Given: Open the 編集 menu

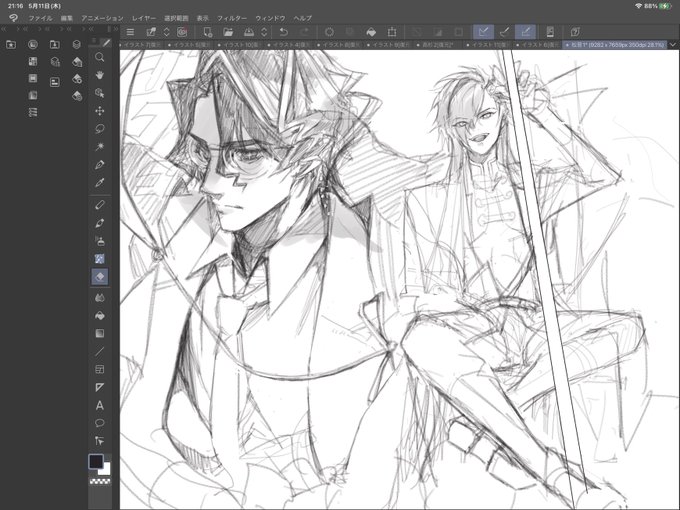Looking at the screenshot, I should point(66,18).
